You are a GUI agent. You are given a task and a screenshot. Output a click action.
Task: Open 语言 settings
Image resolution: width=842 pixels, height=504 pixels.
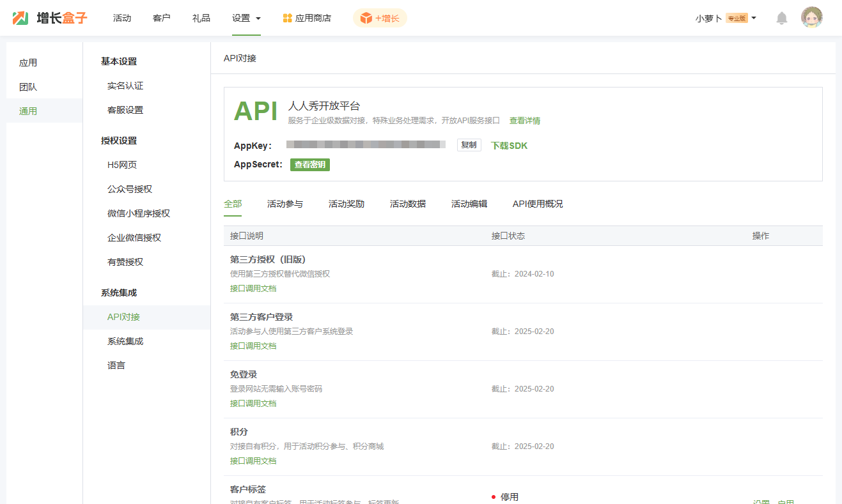116,365
